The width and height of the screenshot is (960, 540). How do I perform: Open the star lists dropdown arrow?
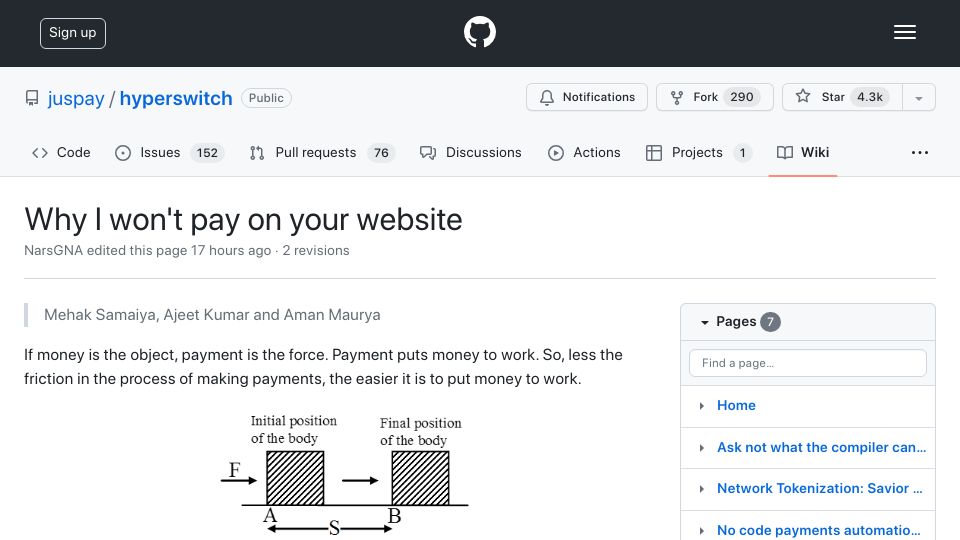[x=918, y=98]
